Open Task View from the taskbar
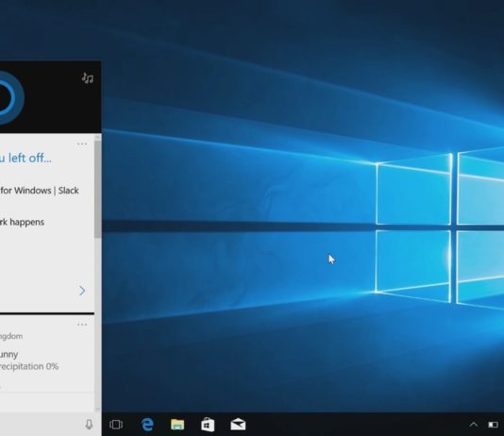This screenshot has width=504, height=436. click(x=116, y=425)
